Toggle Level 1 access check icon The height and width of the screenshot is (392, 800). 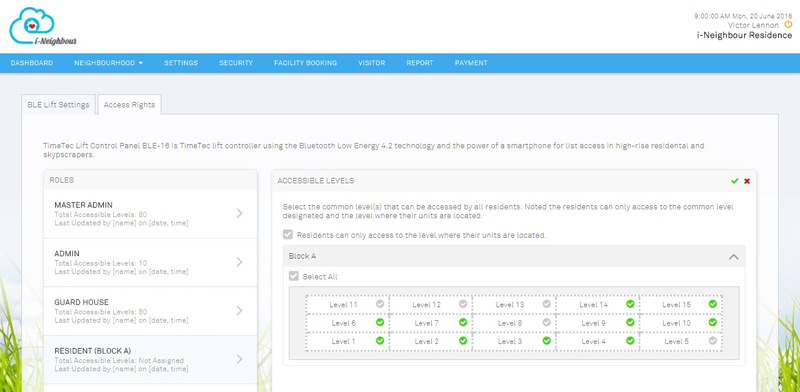tap(380, 340)
